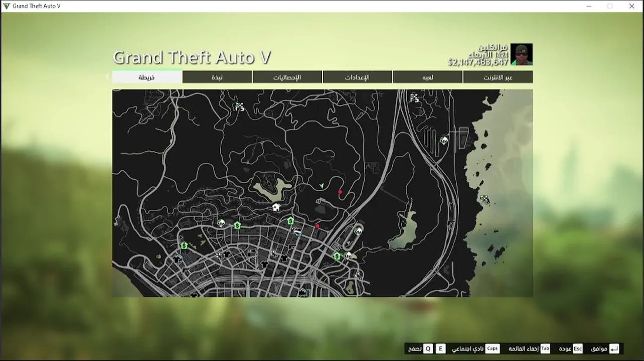Open the الإعدادات settings tab
Viewport: 644px width, 361px height.
pos(358,77)
